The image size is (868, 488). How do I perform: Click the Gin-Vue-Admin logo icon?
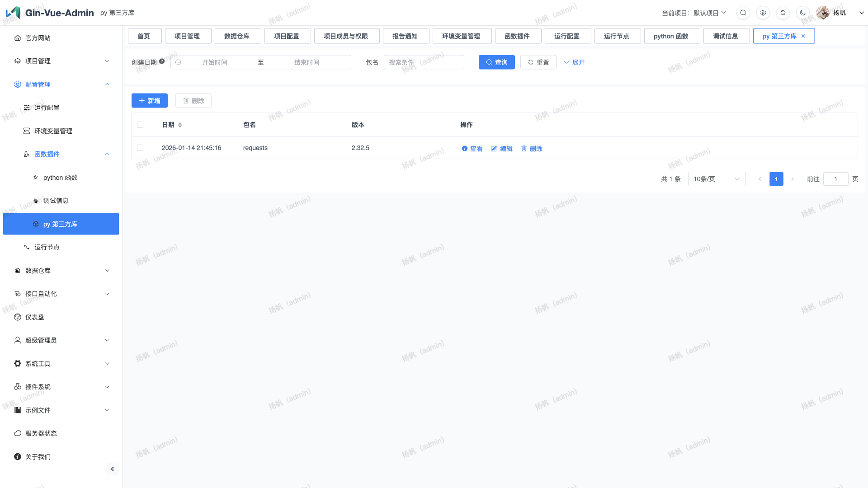pyautogui.click(x=13, y=12)
